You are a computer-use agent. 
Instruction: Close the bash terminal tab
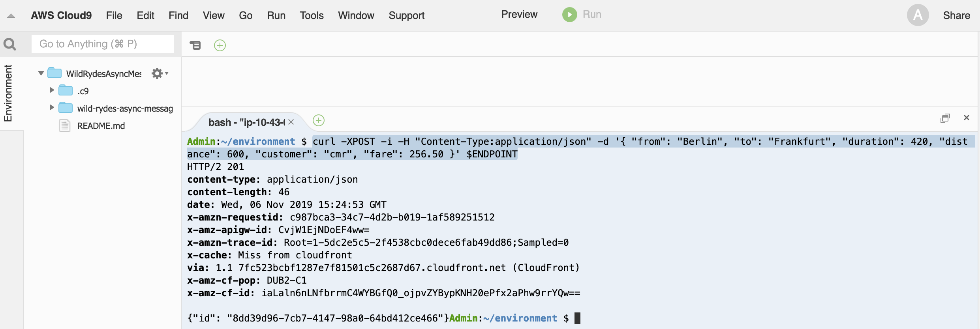coord(291,122)
